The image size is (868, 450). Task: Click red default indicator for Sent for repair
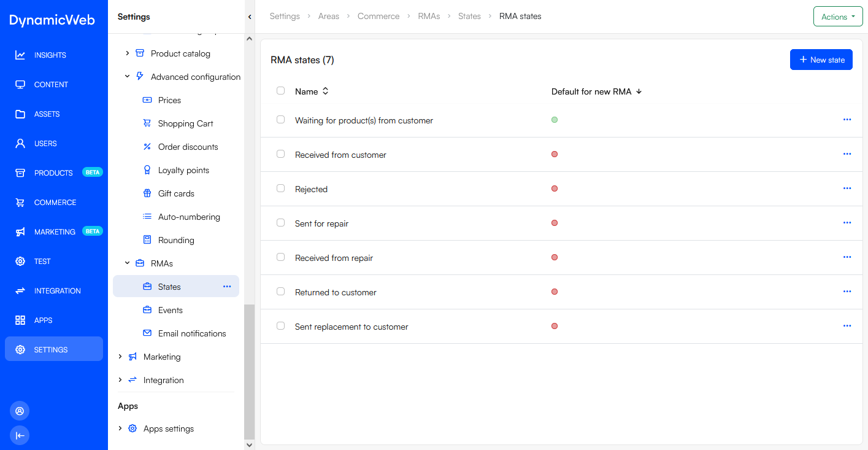555,223
